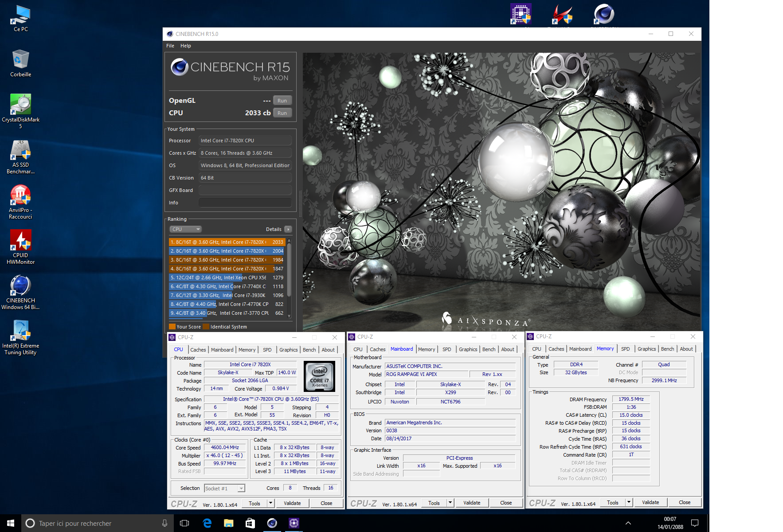
Task: Open Tools dropdown arrow in left CPU-Z
Action: 270,503
